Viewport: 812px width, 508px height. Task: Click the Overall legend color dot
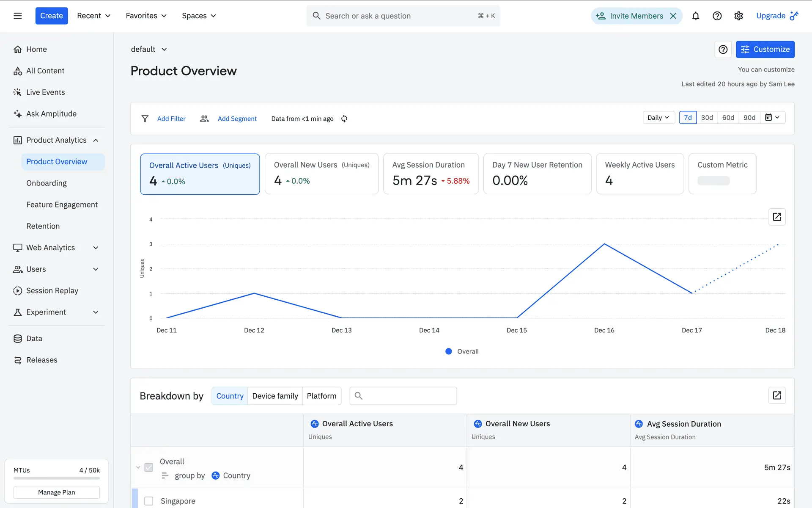(x=449, y=351)
